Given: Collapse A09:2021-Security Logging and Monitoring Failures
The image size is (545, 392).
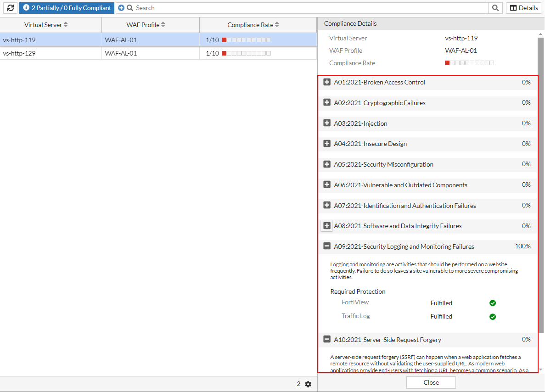Looking at the screenshot, I should click(x=327, y=246).
